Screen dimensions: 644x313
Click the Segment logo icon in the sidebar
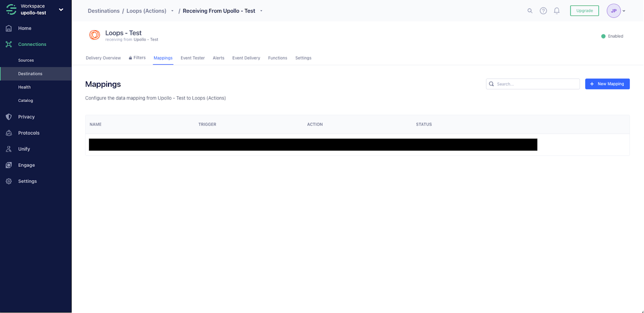[11, 9]
